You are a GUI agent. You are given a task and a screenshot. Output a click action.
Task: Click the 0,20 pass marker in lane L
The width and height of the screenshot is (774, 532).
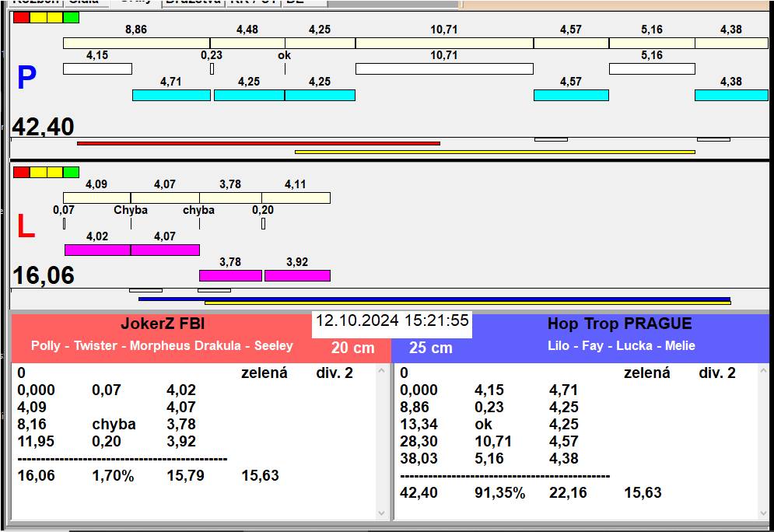(x=263, y=223)
